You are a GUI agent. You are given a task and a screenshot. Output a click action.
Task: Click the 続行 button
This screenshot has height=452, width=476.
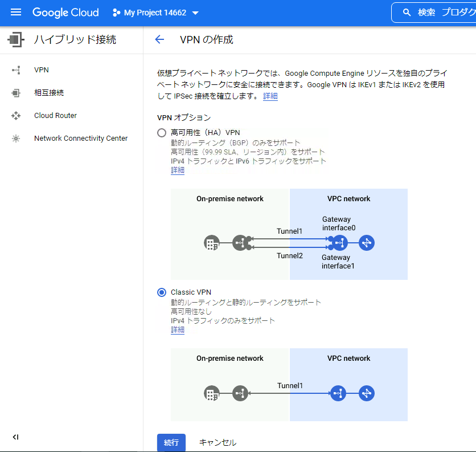pos(171,442)
